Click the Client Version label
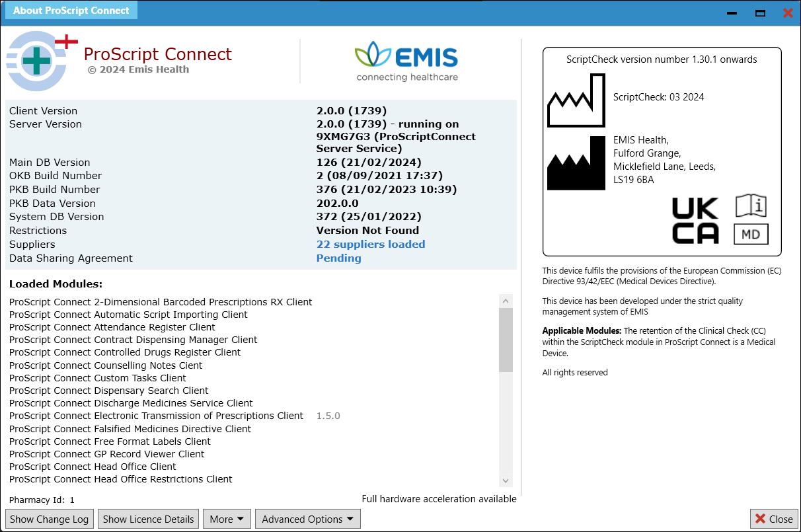The width and height of the screenshot is (801, 532). tap(43, 111)
